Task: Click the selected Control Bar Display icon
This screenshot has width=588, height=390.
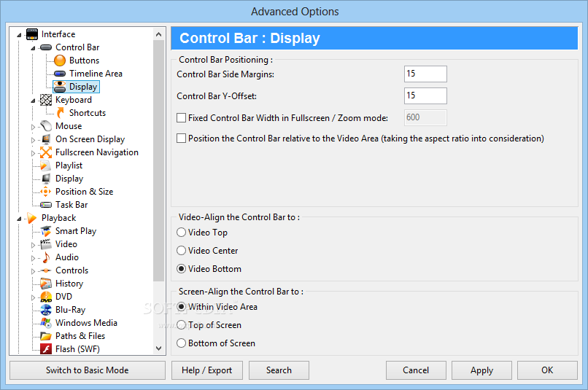Action: [60, 87]
